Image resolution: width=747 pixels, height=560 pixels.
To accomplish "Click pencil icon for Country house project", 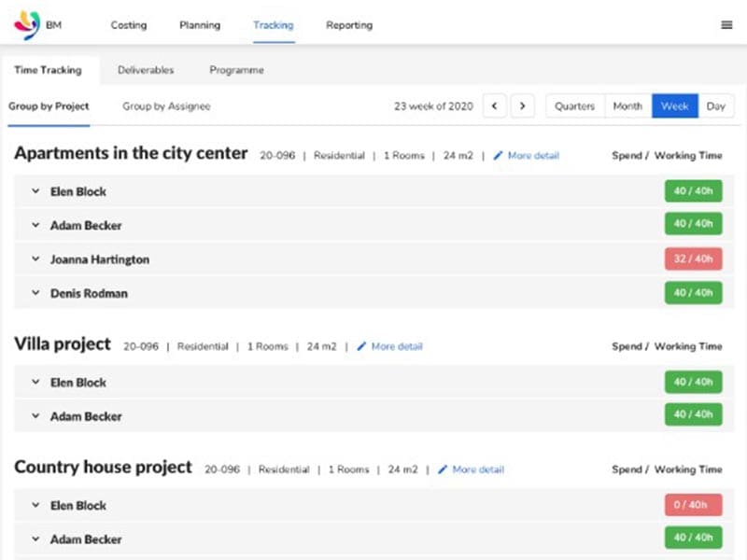I will coord(443,469).
